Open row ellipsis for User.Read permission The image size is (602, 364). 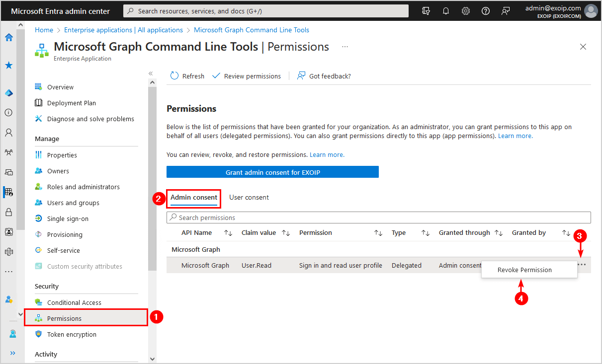tap(582, 265)
